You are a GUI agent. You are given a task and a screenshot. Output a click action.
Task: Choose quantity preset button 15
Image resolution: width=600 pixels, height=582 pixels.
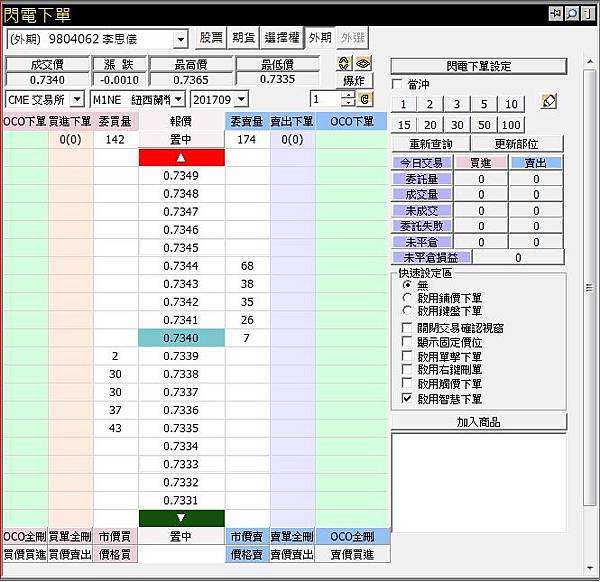tap(404, 125)
